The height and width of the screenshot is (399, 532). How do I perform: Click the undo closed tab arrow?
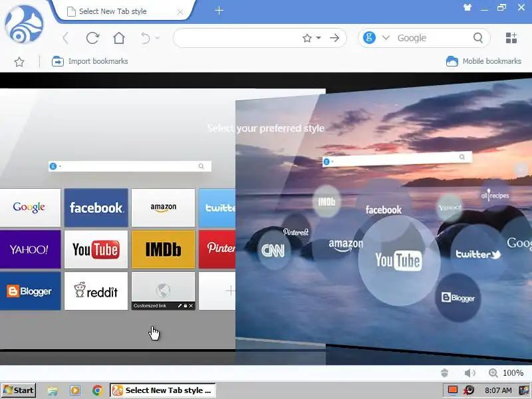pos(145,38)
